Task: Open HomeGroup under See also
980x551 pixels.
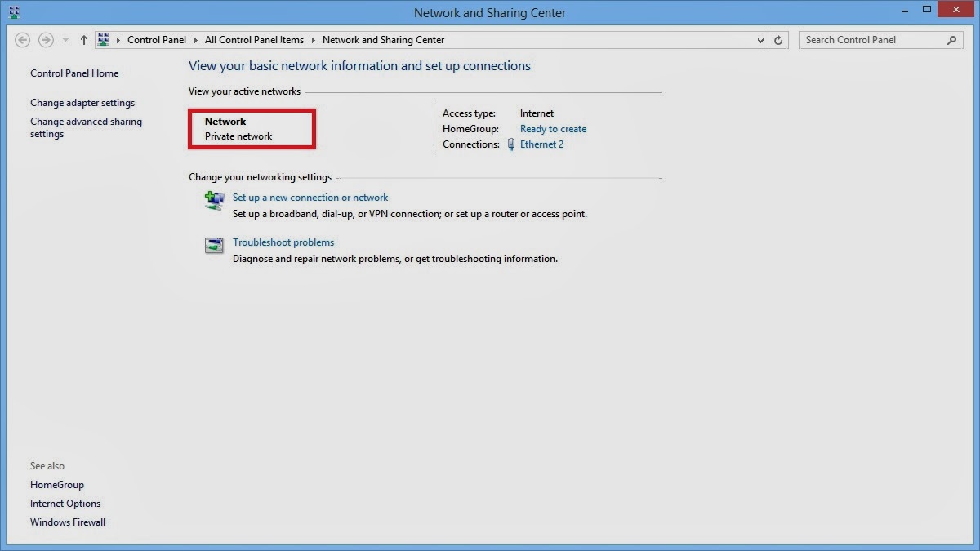Action: pos(57,485)
